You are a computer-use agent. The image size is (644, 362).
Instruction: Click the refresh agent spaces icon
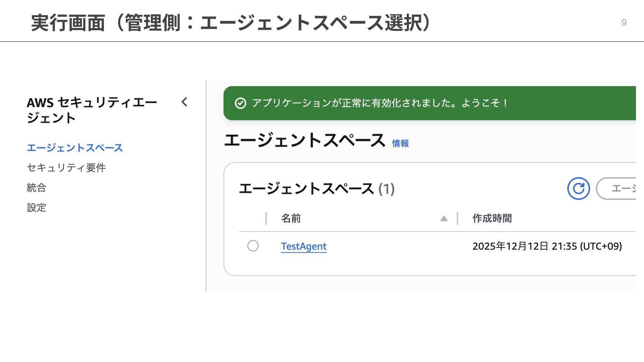[578, 188]
